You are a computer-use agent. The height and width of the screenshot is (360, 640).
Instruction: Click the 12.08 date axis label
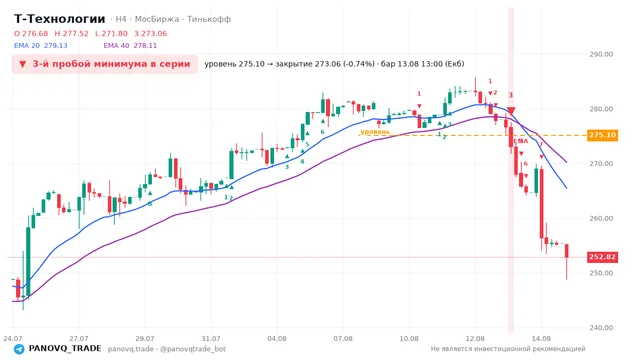point(475,338)
